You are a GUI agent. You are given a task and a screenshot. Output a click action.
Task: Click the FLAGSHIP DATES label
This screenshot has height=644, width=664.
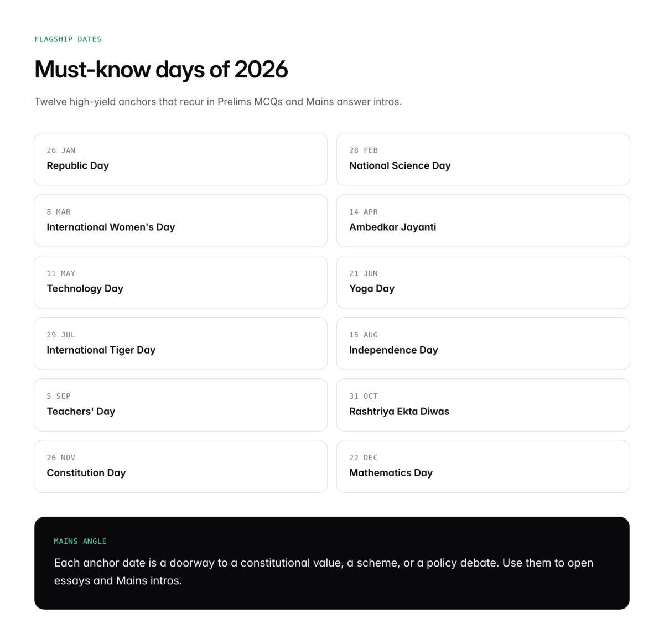68,39
